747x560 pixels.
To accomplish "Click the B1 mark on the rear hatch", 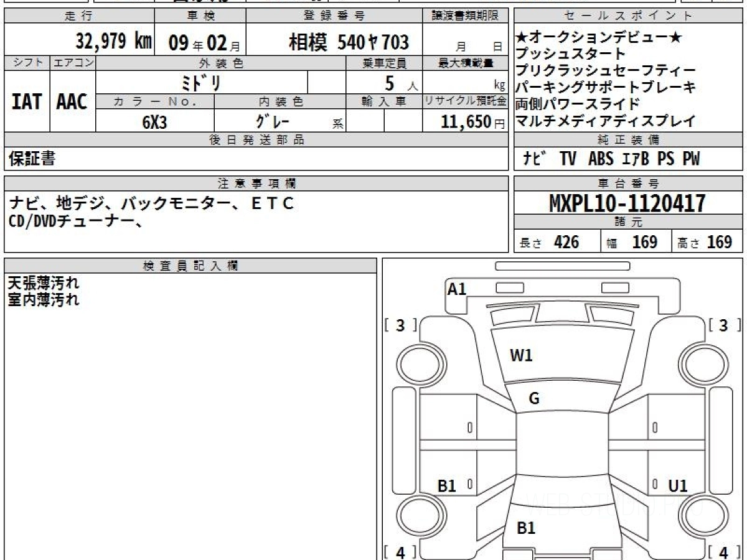I will pos(526,528).
